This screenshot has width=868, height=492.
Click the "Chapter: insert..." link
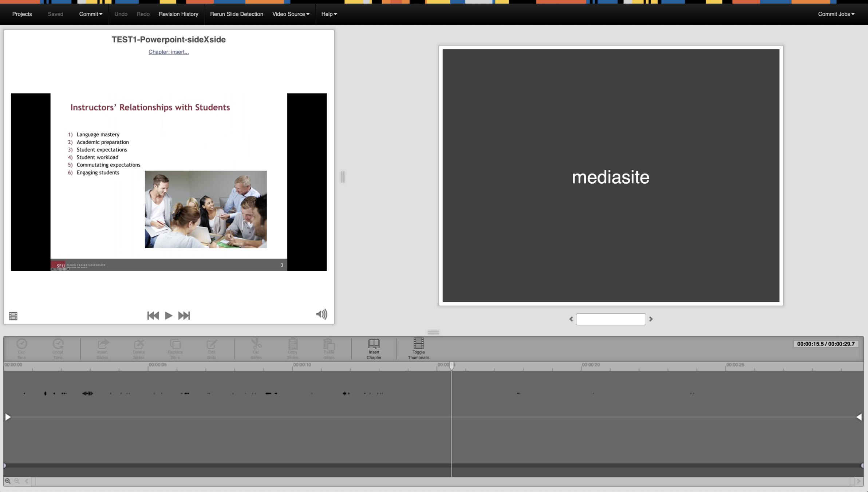[169, 52]
